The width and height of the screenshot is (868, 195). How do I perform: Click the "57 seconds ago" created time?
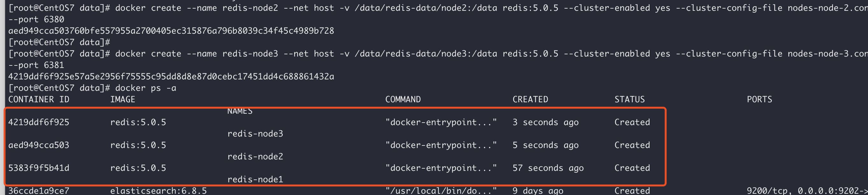548,168
